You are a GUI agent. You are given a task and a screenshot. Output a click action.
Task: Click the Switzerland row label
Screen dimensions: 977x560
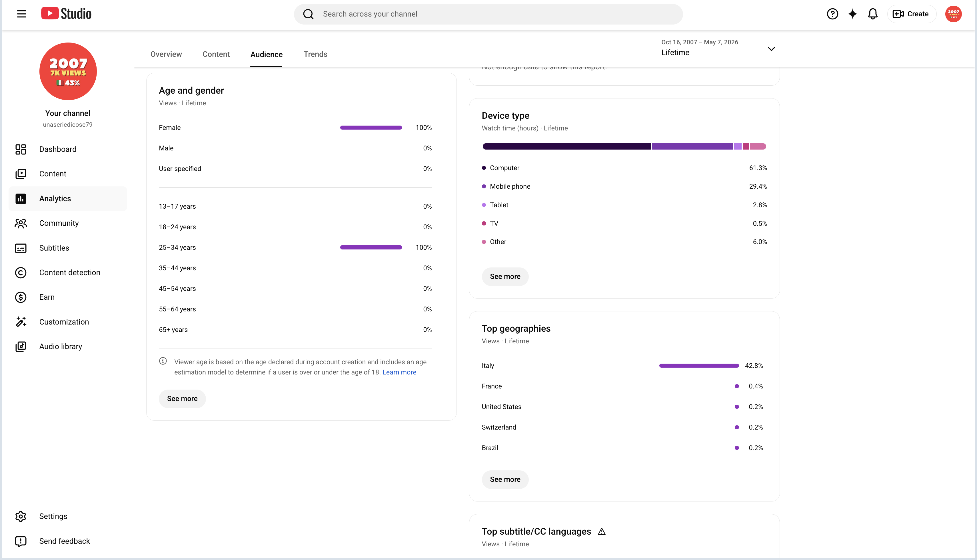499,427
